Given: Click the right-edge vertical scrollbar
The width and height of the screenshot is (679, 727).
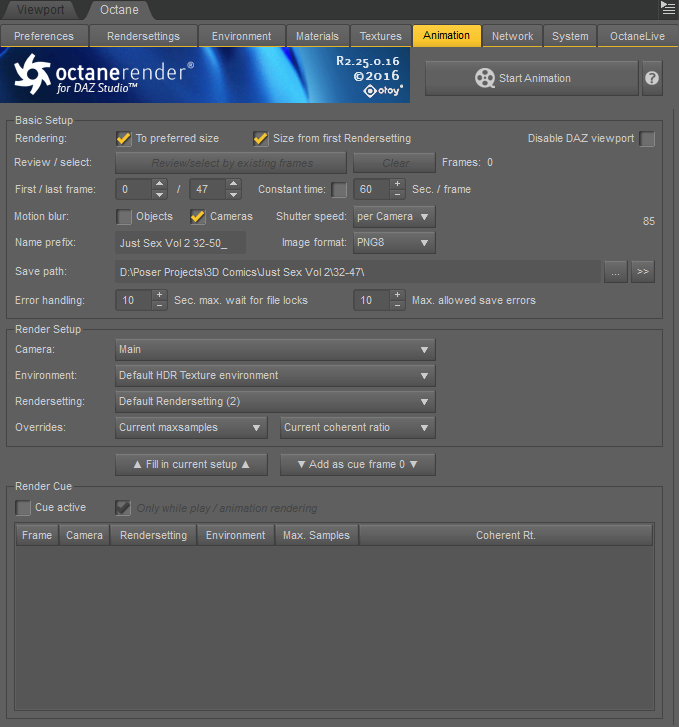Looking at the screenshot, I should click(674, 417).
